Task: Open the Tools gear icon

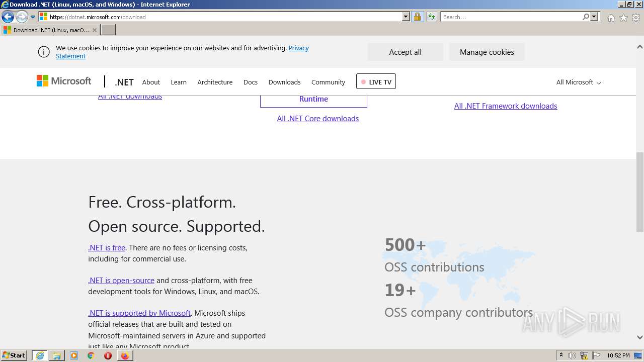Action: 636,18
